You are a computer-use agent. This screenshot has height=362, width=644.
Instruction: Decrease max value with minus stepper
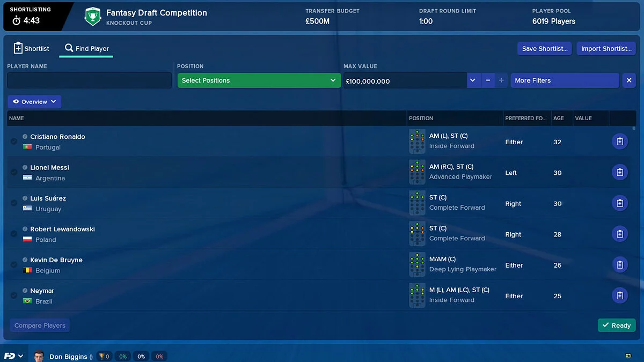[x=488, y=80]
